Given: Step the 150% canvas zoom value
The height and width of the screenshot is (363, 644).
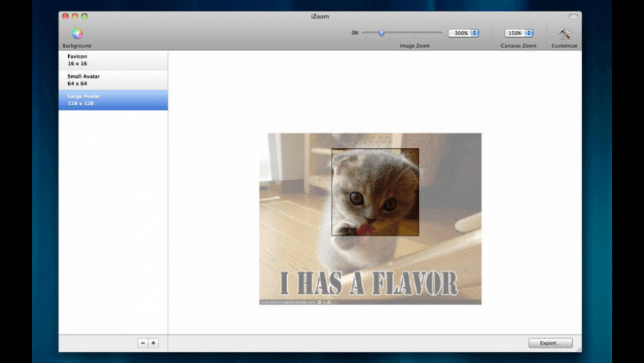Looking at the screenshot, I should pos(529,33).
